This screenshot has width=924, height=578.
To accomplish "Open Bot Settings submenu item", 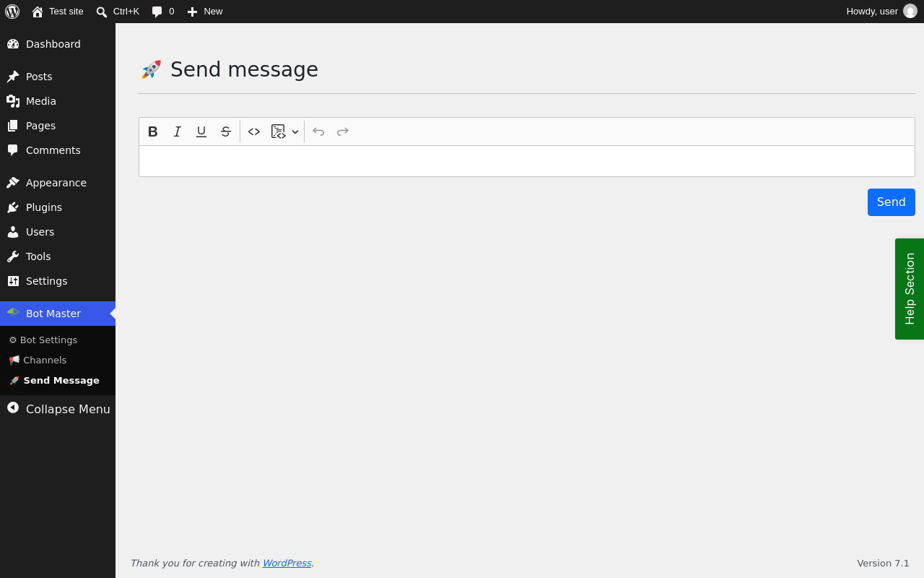I will pos(43,340).
